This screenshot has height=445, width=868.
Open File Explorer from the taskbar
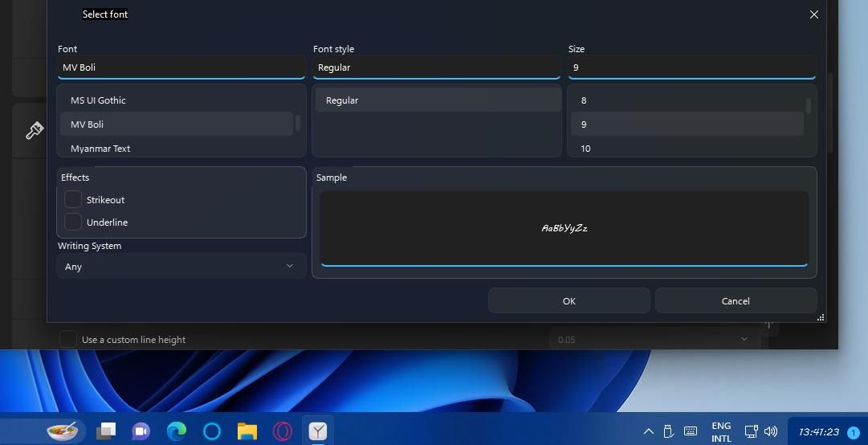(247, 431)
